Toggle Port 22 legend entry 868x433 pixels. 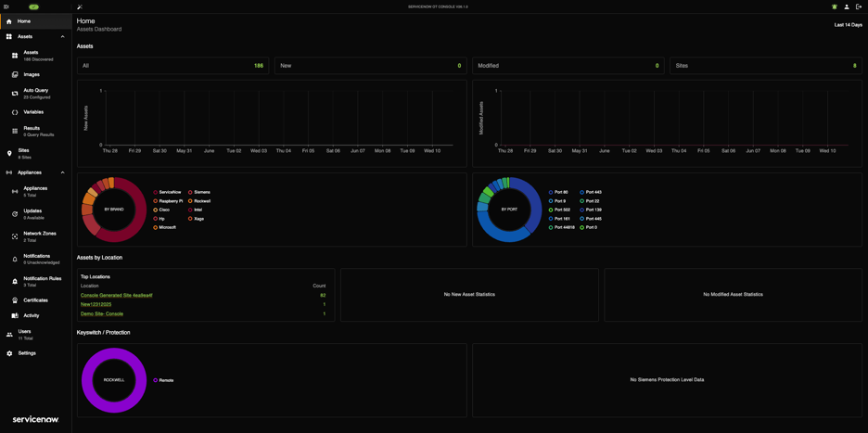(590, 201)
